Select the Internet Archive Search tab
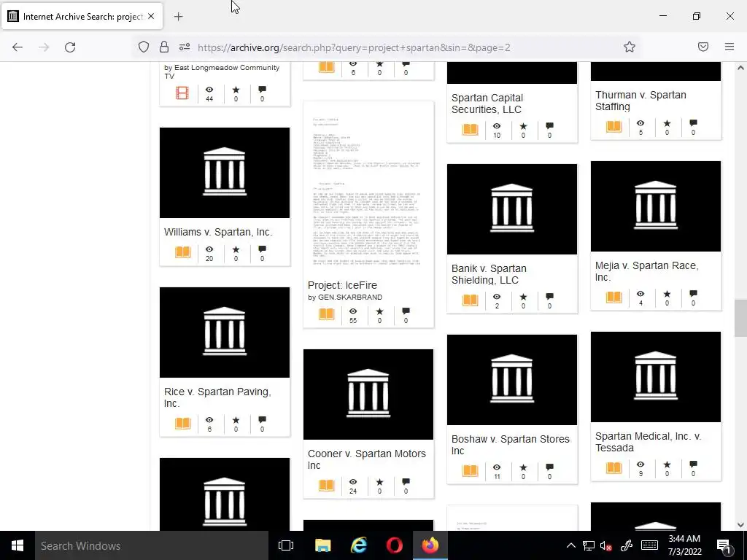 (x=82, y=16)
